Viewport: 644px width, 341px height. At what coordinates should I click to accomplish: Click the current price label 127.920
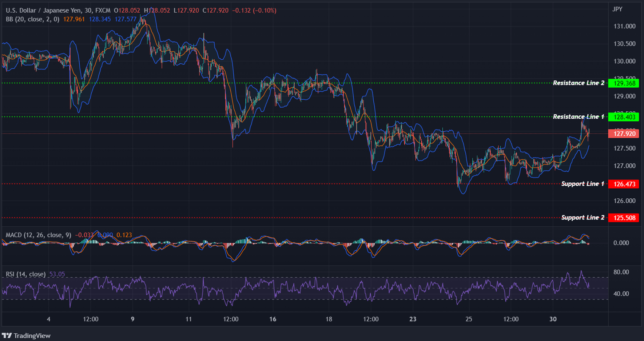624,134
